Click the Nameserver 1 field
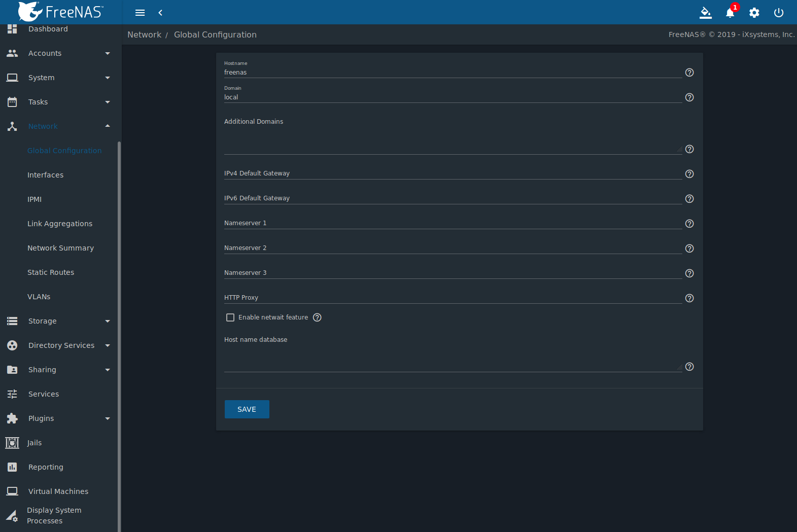The height and width of the screenshot is (532, 797). (x=453, y=224)
